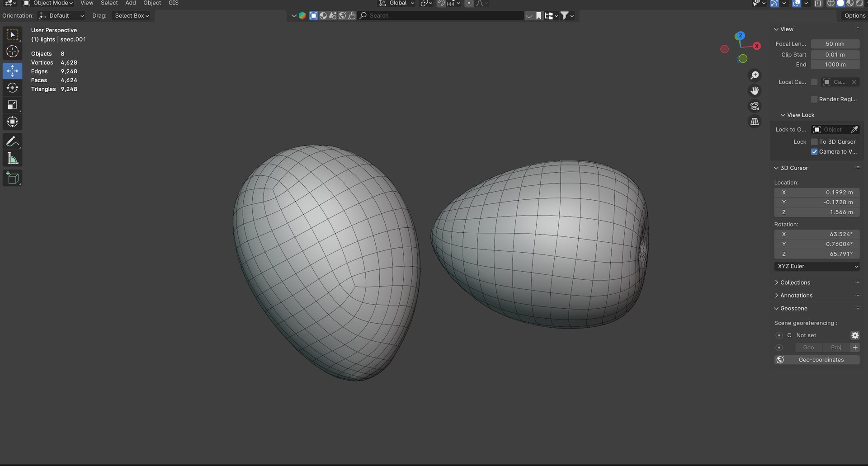Switch orthographic/perspective with grid icon
Screen dimensions: 868x466
point(755,122)
